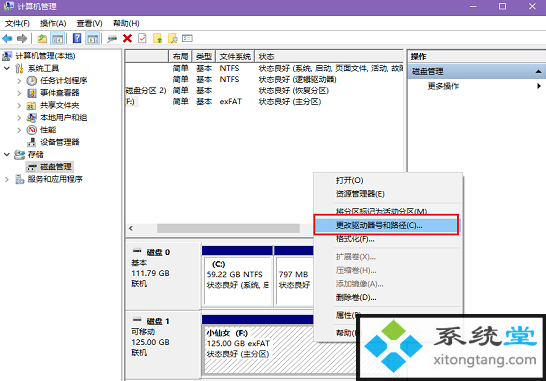The image size is (546, 381).
Task: Expand the 本地用户和组 node
Action: pos(19,118)
